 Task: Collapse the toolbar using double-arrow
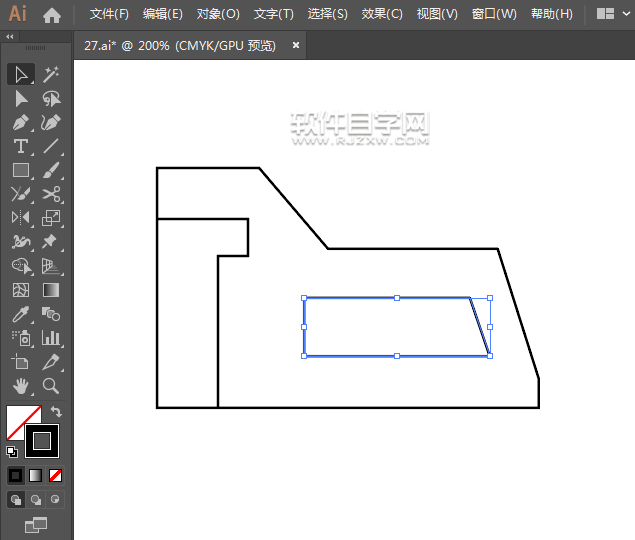tap(10, 36)
